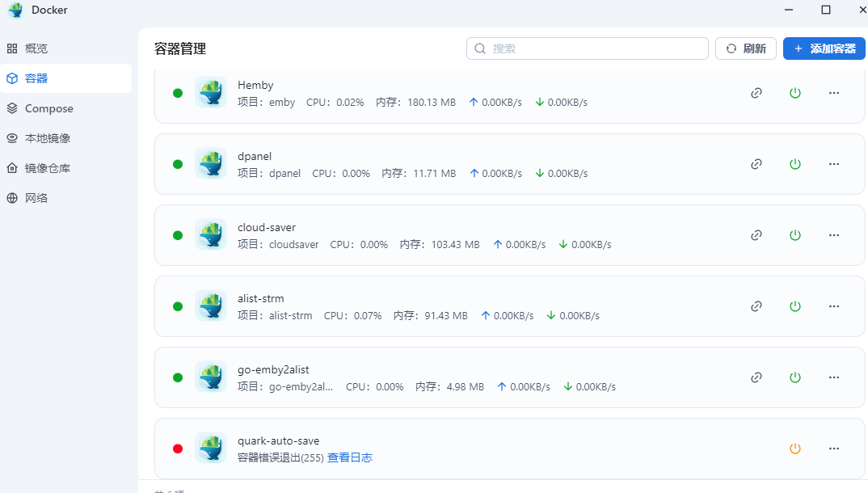Click the Hemby container thumbnail
Image resolution: width=868 pixels, height=493 pixels.
(211, 92)
